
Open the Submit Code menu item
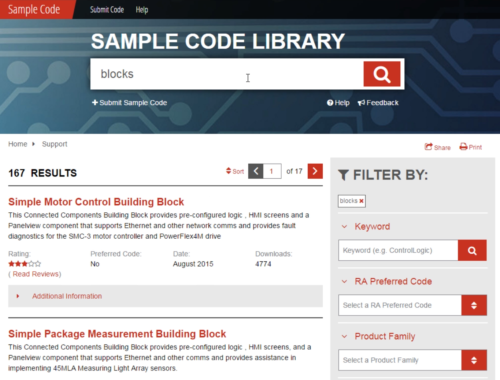107,10
